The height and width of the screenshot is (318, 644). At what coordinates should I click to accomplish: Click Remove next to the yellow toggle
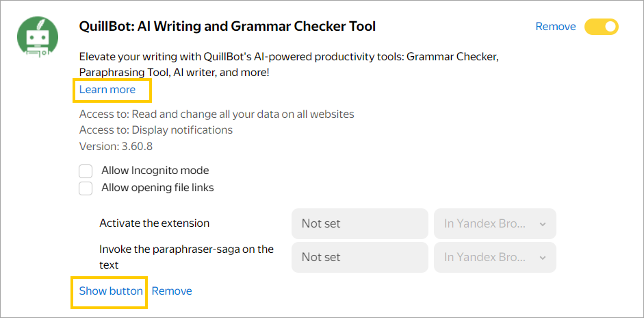(x=556, y=27)
